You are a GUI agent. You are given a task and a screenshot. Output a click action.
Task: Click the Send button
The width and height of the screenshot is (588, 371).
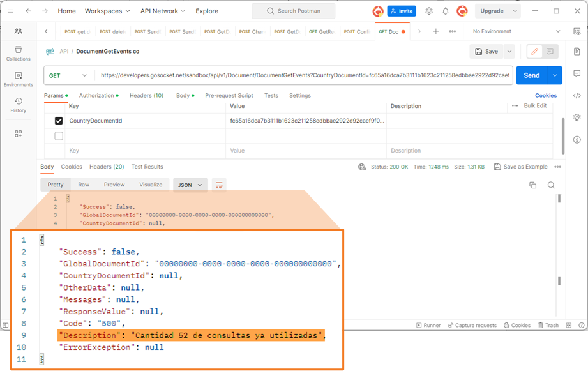(532, 75)
